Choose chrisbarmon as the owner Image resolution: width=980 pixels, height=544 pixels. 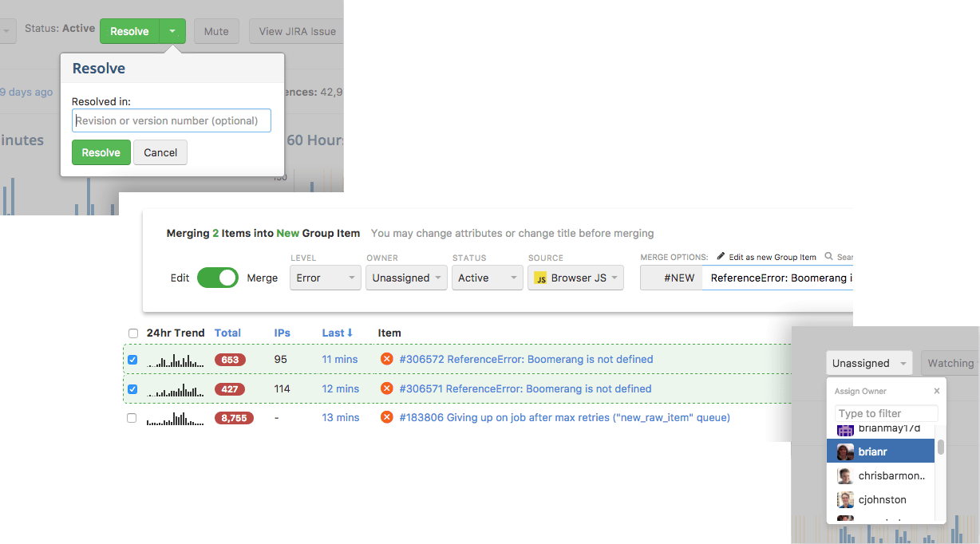pyautogui.click(x=880, y=475)
